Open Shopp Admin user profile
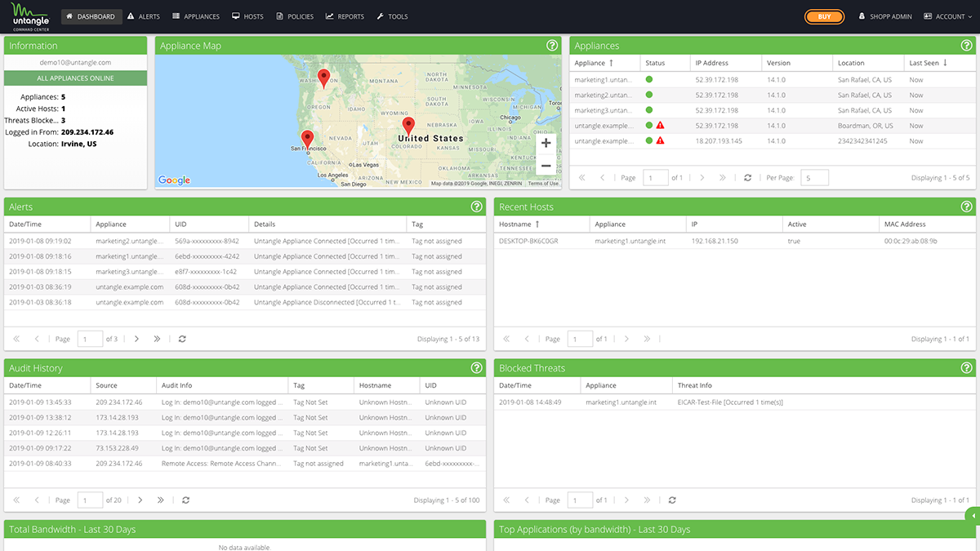The height and width of the screenshot is (551, 980). 885,16
